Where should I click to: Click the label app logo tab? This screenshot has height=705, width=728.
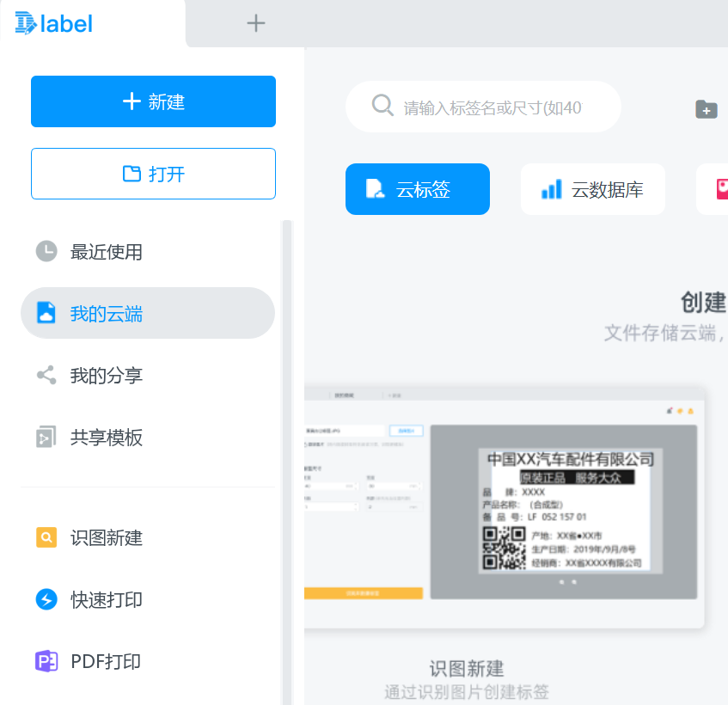click(52, 23)
